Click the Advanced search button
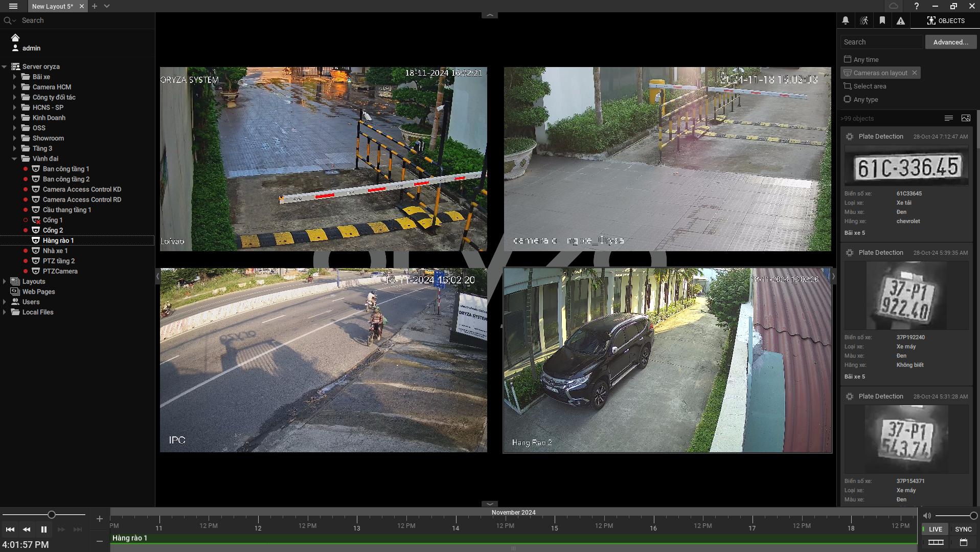980x552 pixels. tap(951, 42)
